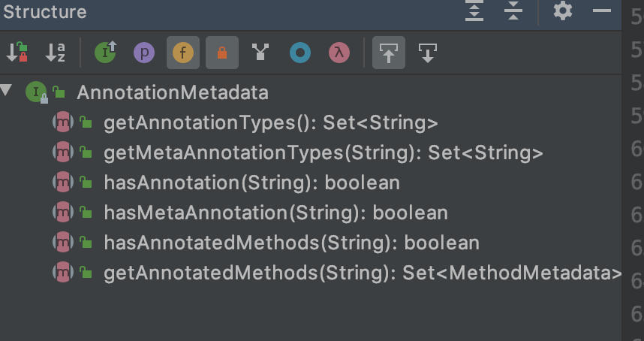Enable Autoscroll to Source
This screenshot has width=644, height=341.
pos(389,53)
